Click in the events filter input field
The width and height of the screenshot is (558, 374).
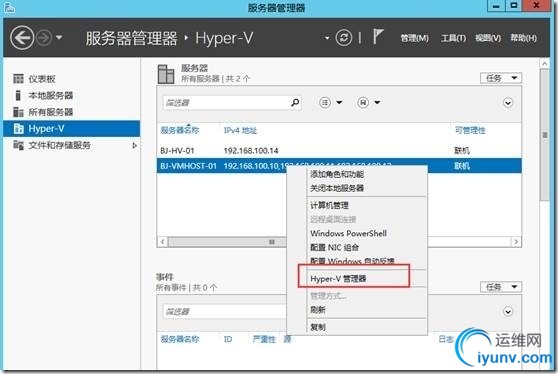point(225,312)
